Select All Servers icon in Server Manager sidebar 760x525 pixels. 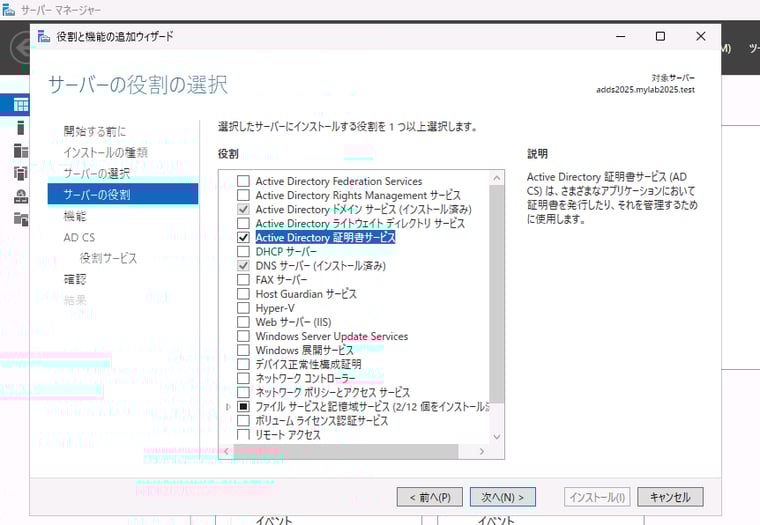(x=20, y=151)
